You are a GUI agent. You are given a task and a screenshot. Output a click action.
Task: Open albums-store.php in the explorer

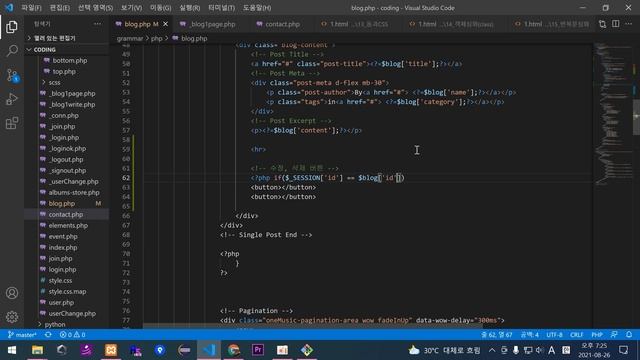74,192
